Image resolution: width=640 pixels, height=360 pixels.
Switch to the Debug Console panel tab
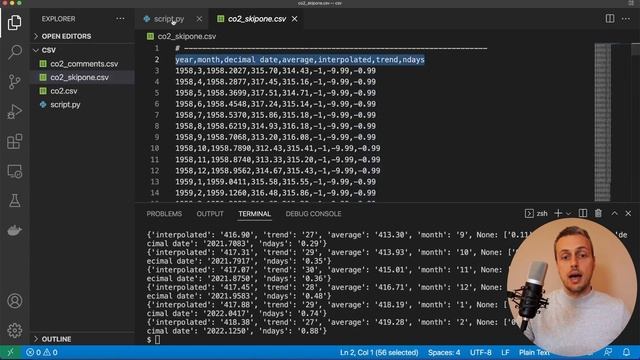[313, 214]
